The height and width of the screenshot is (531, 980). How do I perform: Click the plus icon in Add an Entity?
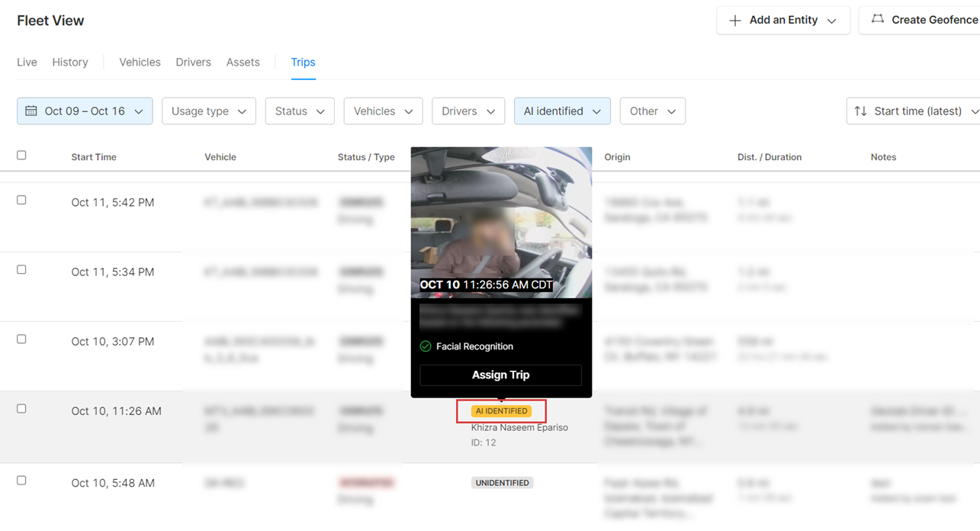tap(734, 21)
